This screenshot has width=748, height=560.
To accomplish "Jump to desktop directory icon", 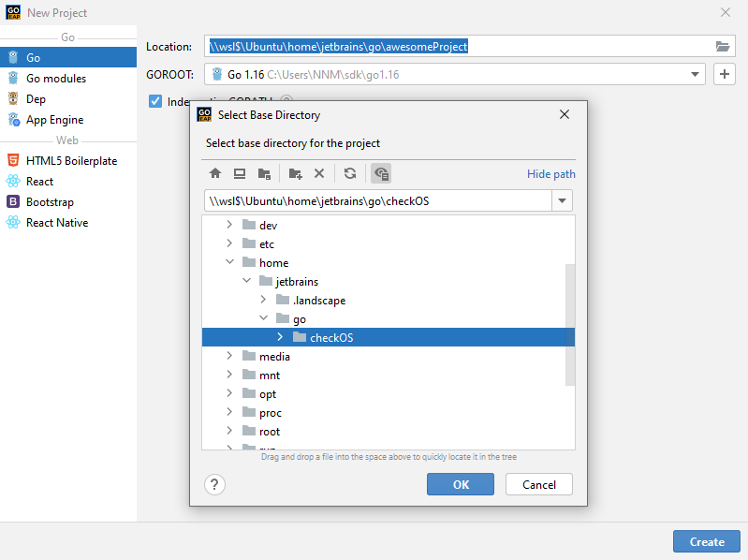I will pyautogui.click(x=240, y=173).
